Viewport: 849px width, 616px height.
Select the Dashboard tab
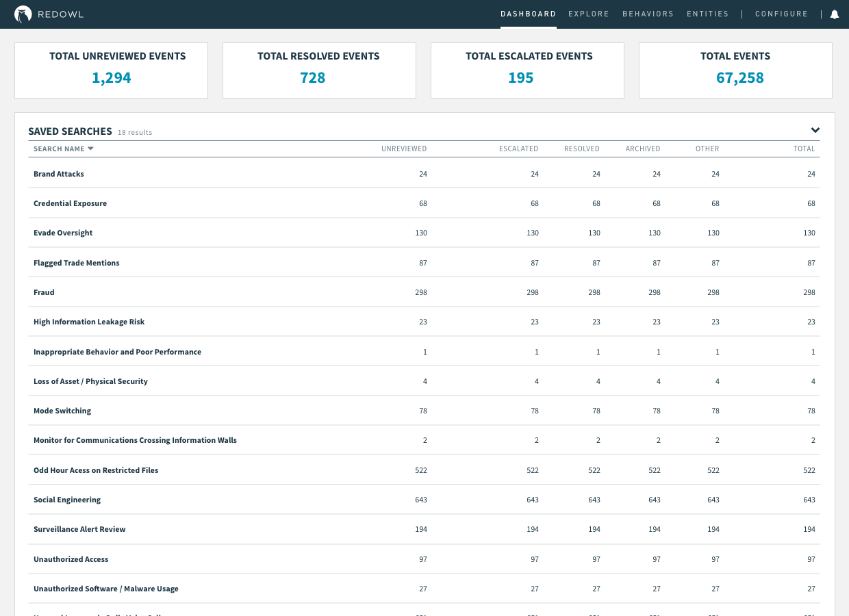coord(528,14)
